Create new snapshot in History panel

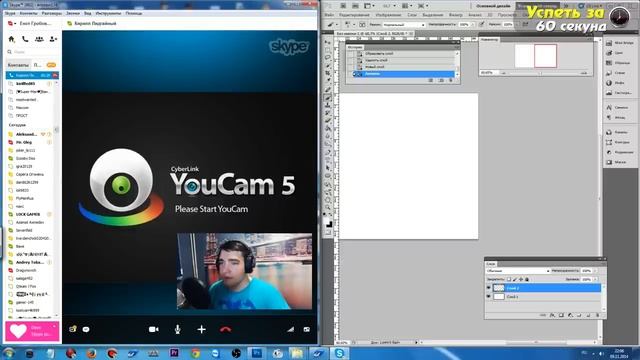pos(441,80)
